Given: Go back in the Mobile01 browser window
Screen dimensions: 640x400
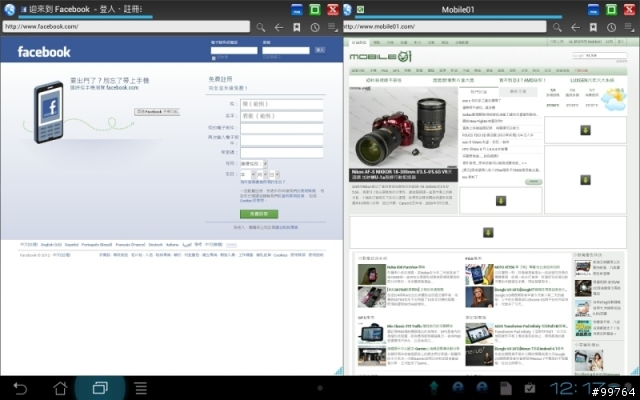Looking at the screenshot, I should 576,27.
